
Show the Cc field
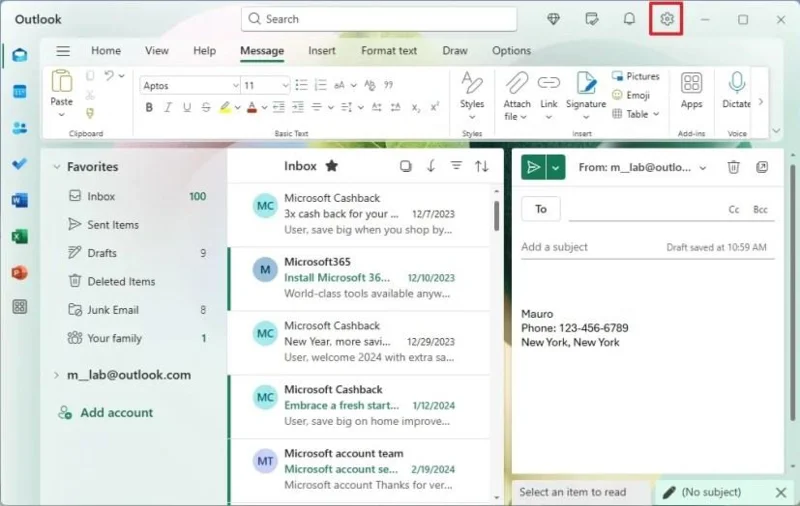point(734,210)
